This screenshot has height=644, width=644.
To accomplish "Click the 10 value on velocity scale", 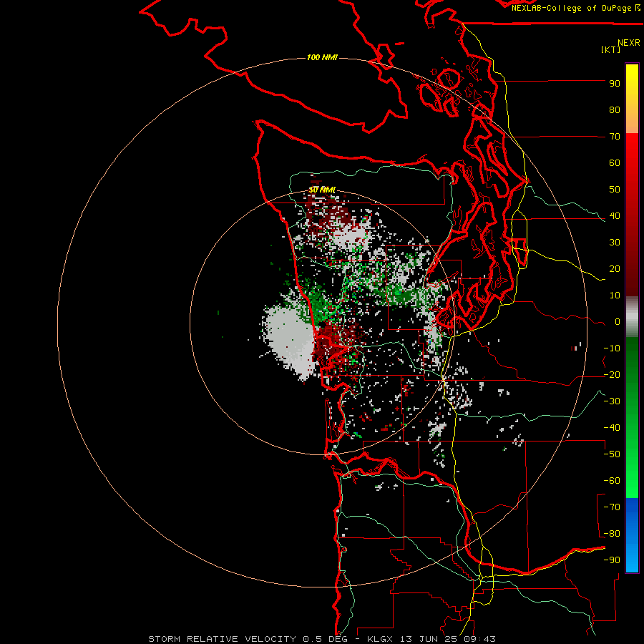I will (615, 296).
